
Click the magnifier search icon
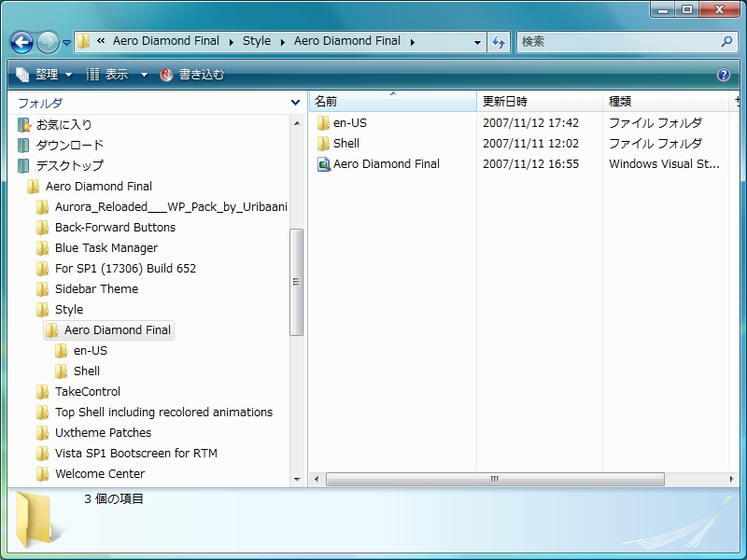(726, 42)
